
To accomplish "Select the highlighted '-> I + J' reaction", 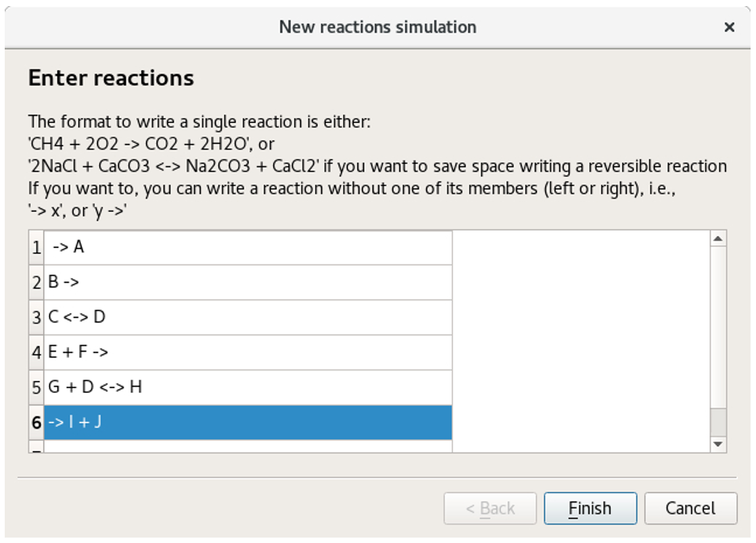I will coord(203,422).
